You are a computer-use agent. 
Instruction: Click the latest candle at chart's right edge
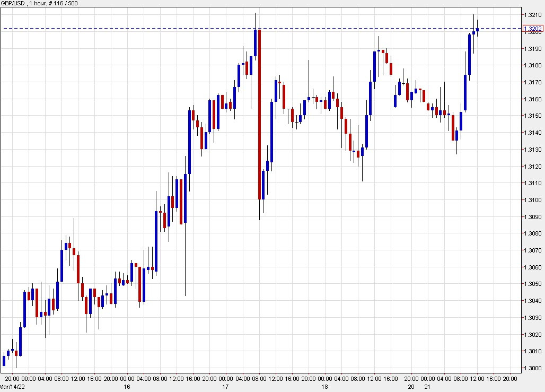click(478, 30)
